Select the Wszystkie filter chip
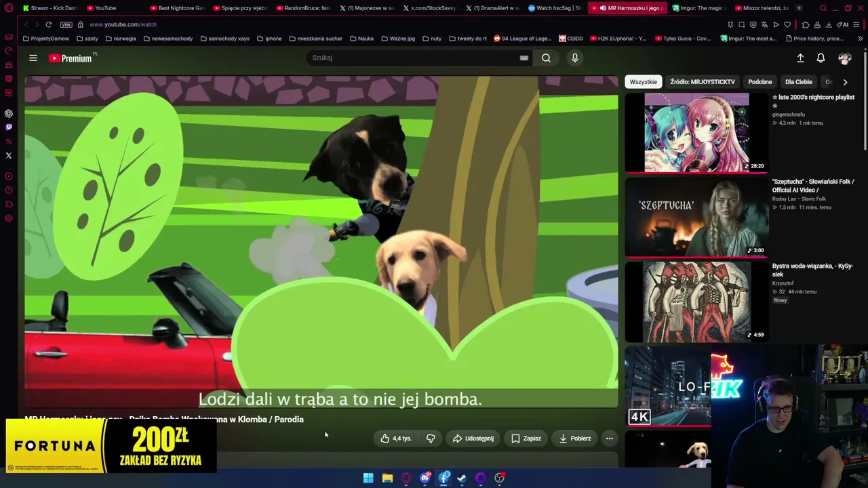Image resolution: width=868 pixels, height=488 pixels. coord(643,82)
